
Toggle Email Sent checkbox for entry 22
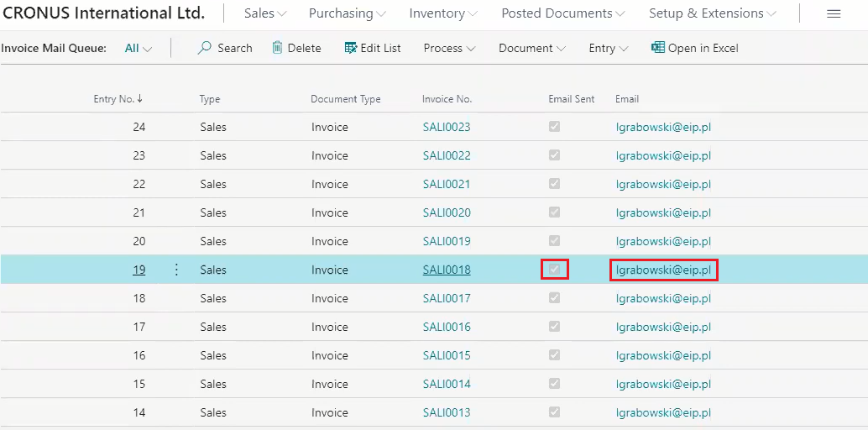[554, 183]
